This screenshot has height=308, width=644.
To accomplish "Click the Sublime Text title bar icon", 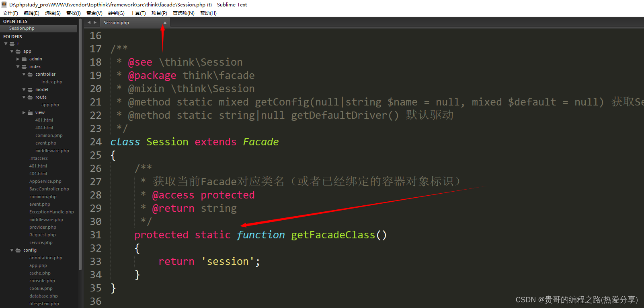I will [4, 4].
